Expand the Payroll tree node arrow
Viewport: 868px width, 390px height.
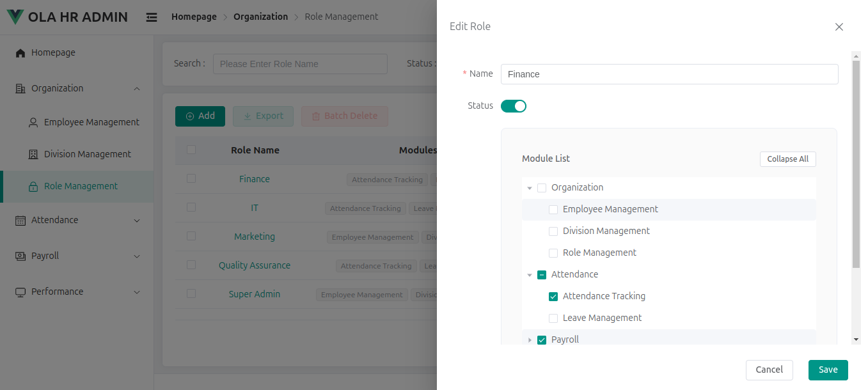coord(530,340)
